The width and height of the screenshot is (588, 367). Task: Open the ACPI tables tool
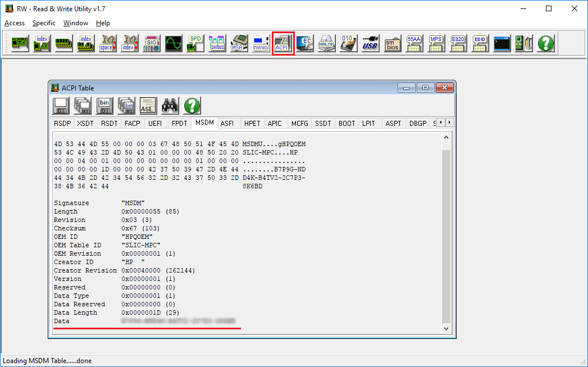(283, 43)
